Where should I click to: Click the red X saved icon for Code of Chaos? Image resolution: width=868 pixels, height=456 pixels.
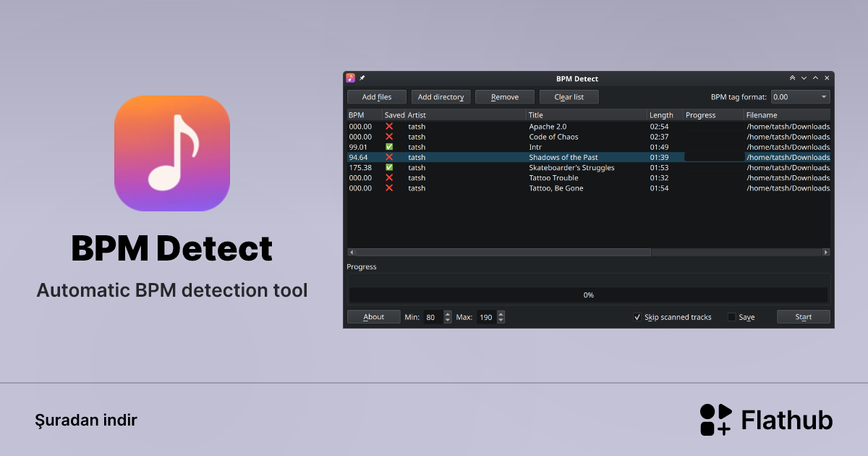coord(389,137)
